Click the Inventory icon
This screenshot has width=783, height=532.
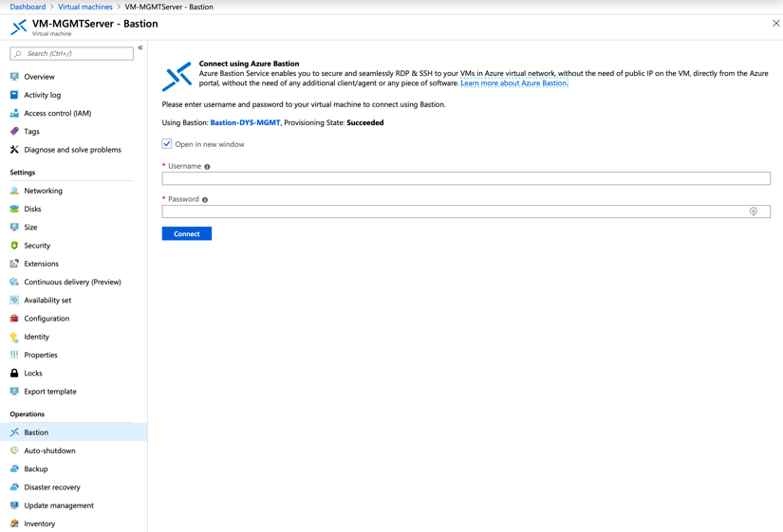tap(14, 523)
